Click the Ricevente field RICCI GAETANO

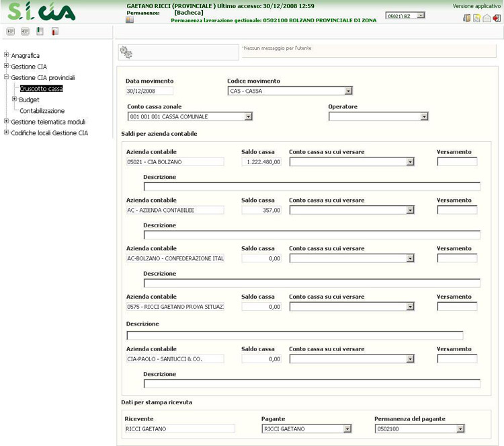click(x=180, y=429)
